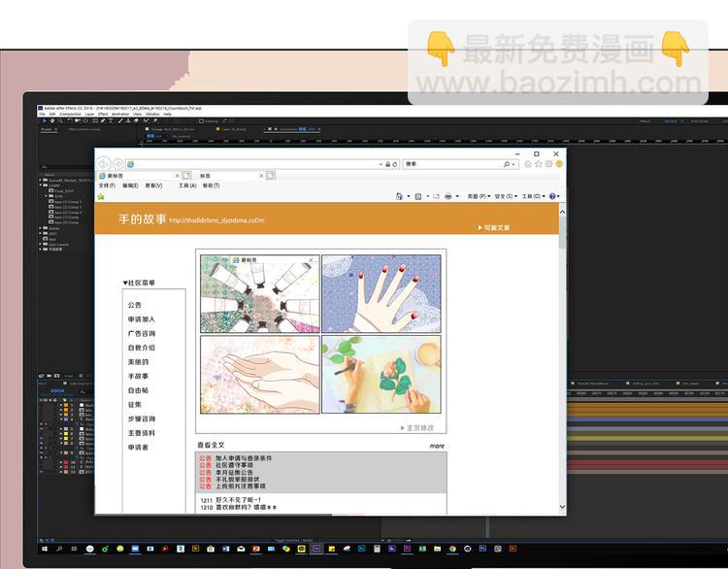Open the 安全(S) dropdown in the command bar
The height and width of the screenshot is (569, 728).
506,196
